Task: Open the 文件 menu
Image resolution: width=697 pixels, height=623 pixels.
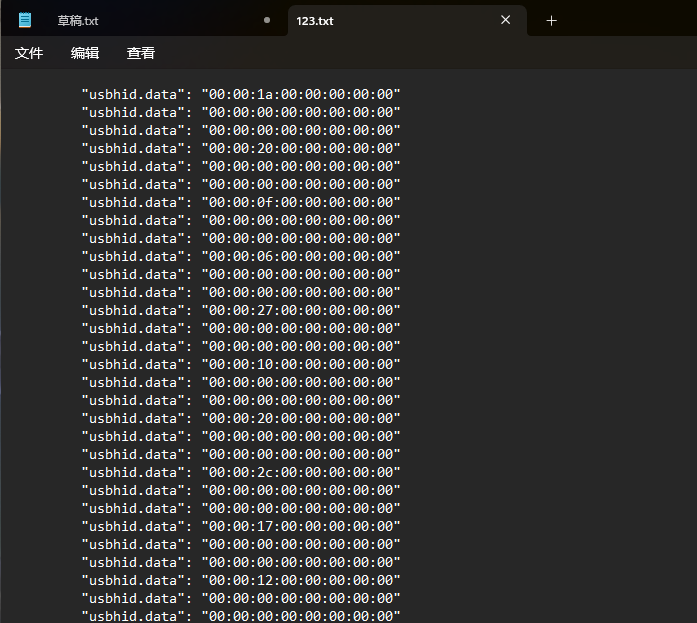Action: 29,53
